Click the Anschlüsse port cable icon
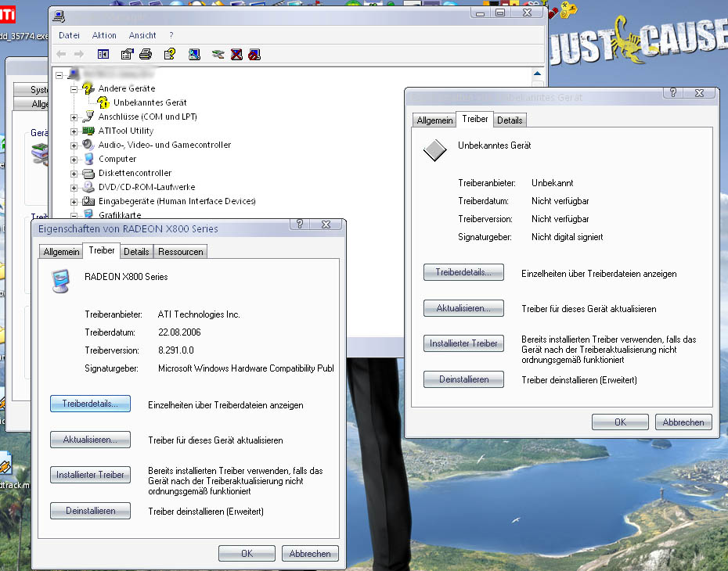 click(88, 117)
